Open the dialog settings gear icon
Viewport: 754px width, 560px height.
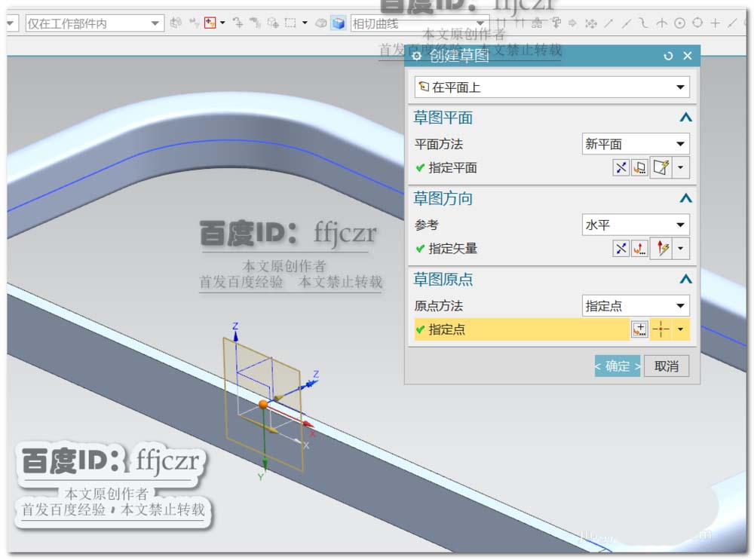click(x=416, y=56)
